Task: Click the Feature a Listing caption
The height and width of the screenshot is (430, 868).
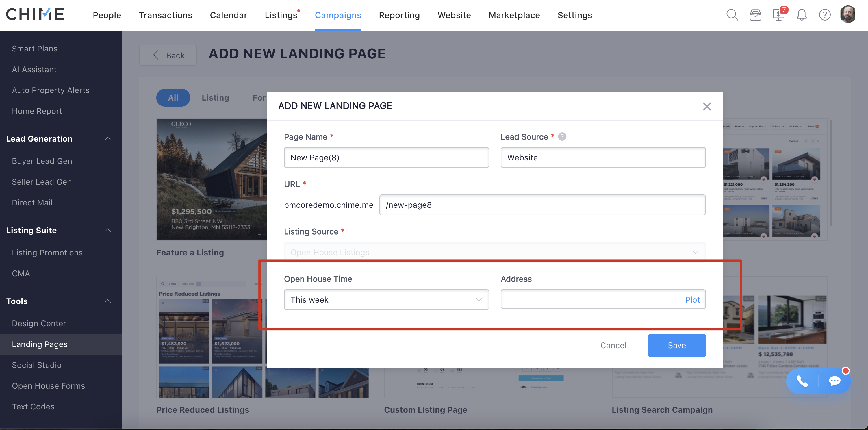Action: click(190, 253)
